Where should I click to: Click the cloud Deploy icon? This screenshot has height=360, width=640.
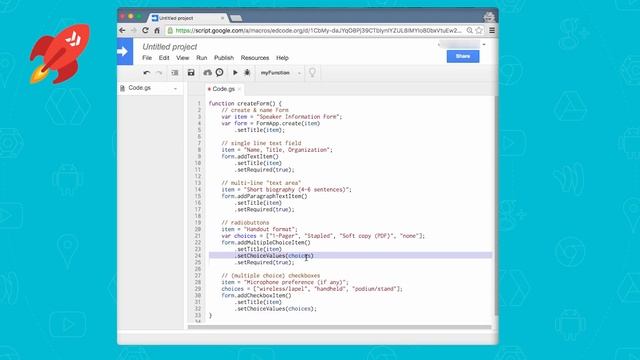point(207,73)
